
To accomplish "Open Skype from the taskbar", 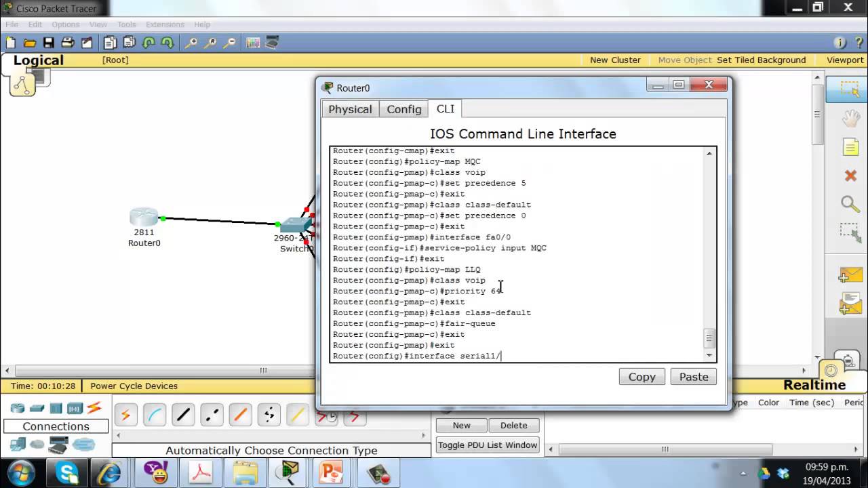I will pos(66,472).
